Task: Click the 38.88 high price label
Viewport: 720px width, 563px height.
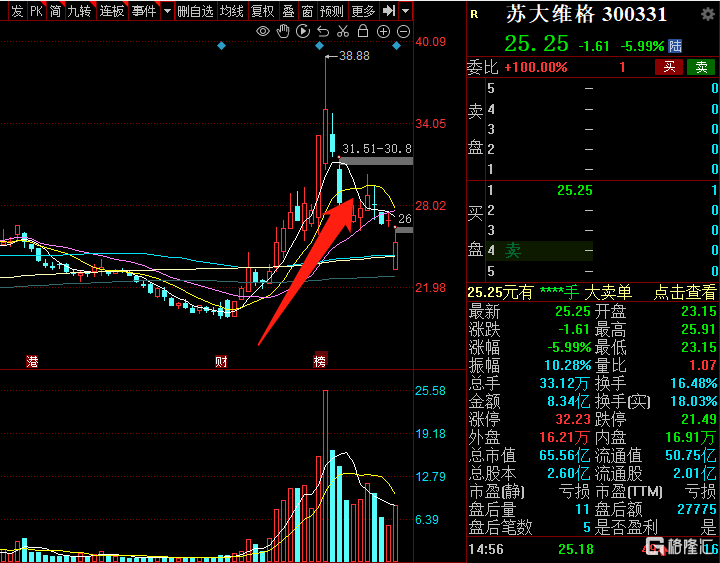Action: pos(354,56)
